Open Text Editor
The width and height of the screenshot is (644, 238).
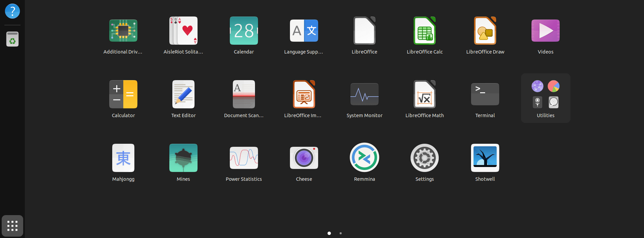[x=183, y=98]
